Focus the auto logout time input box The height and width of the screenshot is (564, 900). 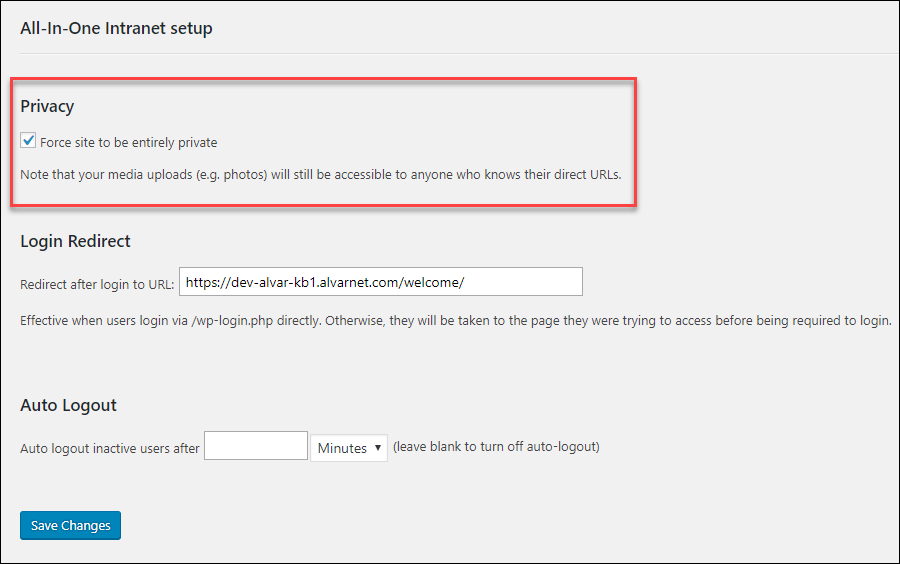point(256,446)
